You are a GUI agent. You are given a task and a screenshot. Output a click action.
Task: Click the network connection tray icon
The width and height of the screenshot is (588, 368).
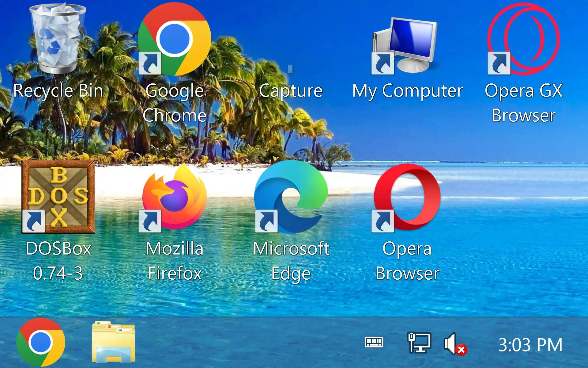pos(419,343)
